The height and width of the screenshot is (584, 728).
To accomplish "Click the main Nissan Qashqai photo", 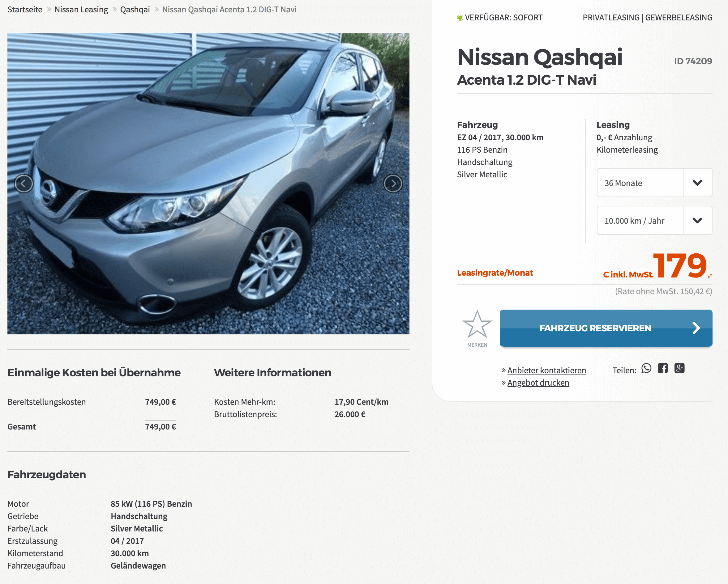I will (x=208, y=184).
